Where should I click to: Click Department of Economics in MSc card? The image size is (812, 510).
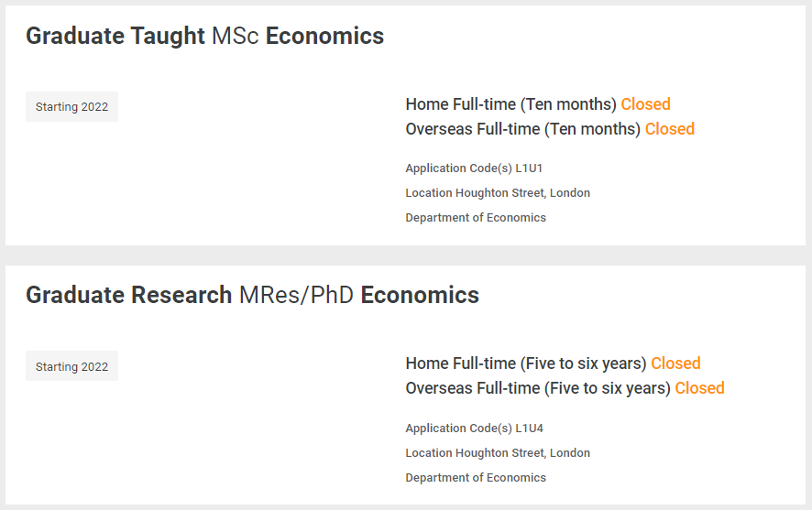tap(476, 218)
